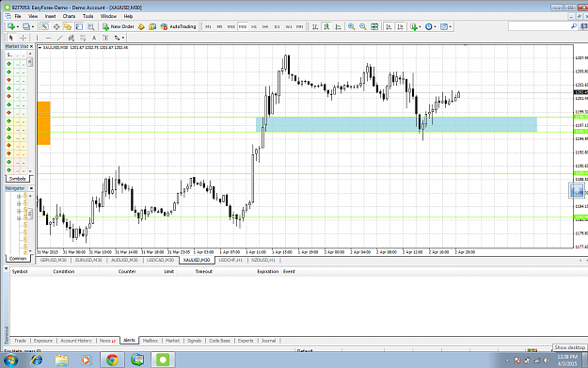Switch the chart to H1 timeframe
Image resolution: width=588 pixels, height=368 pixels.
254,26
